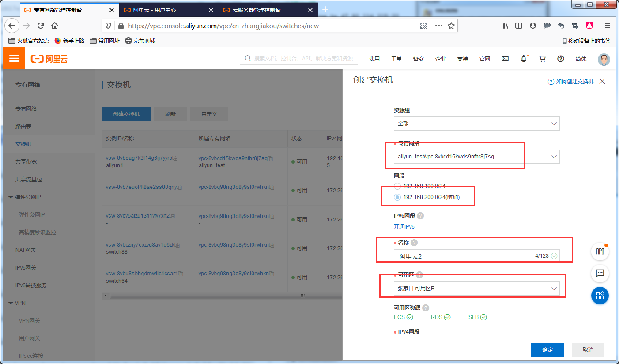Expand the 资源组 dropdown

click(476, 124)
